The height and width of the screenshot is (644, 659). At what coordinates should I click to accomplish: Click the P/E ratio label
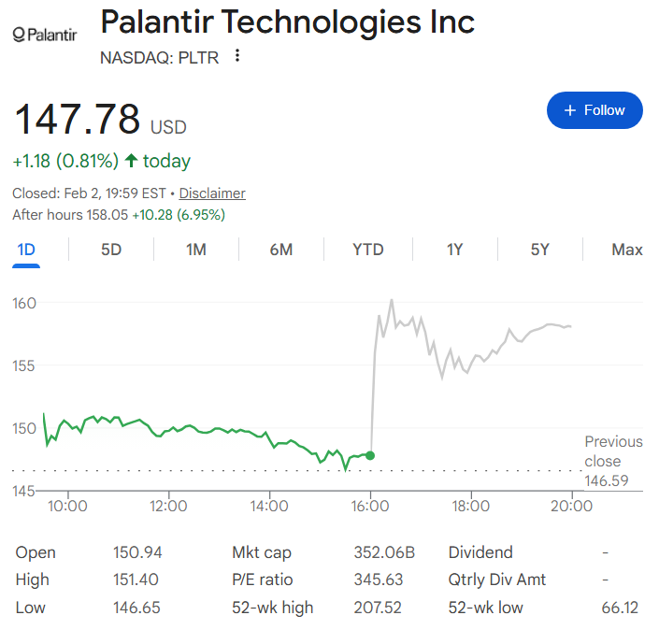[262, 580]
